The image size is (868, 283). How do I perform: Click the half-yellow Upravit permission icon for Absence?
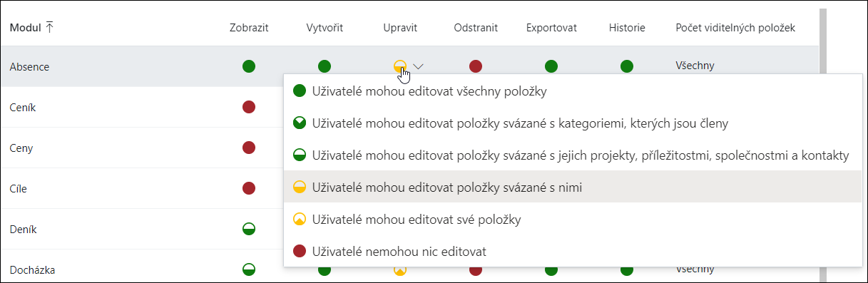(400, 66)
